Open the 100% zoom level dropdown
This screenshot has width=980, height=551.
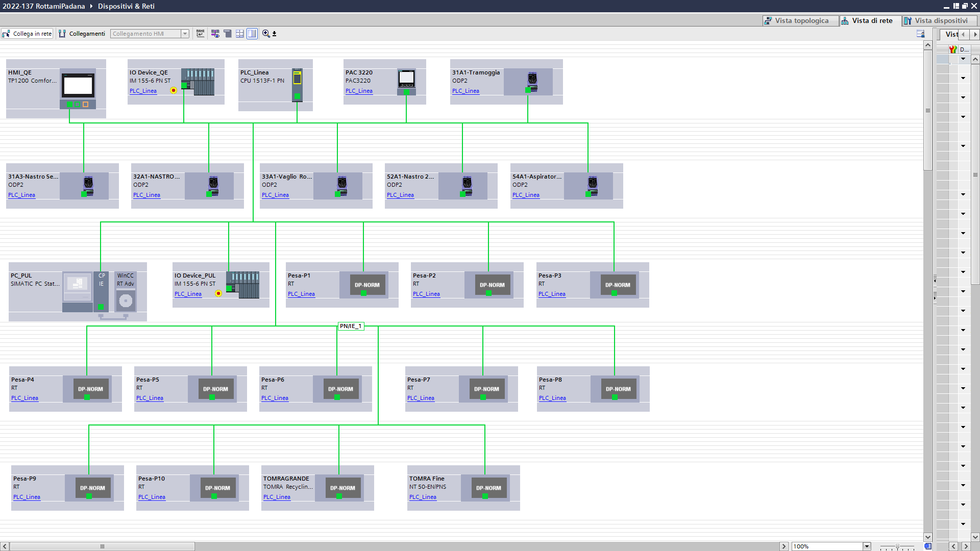(866, 546)
